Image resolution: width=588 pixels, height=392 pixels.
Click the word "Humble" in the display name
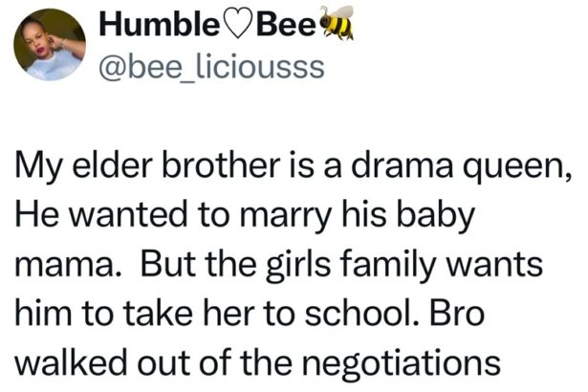[x=161, y=24]
